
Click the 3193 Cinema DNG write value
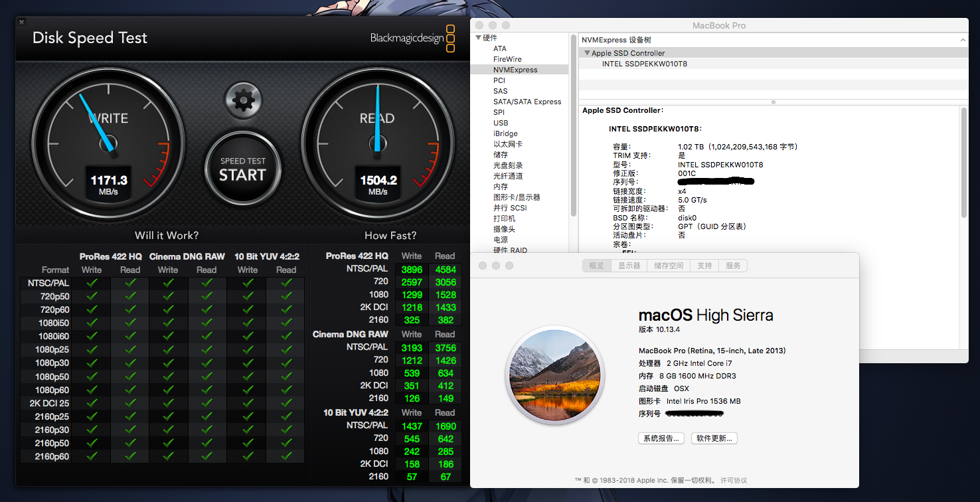point(411,347)
